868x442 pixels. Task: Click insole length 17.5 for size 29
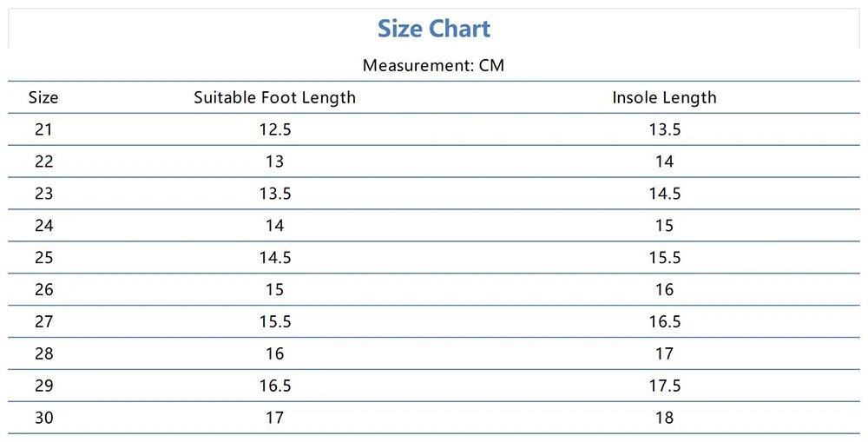click(x=664, y=386)
